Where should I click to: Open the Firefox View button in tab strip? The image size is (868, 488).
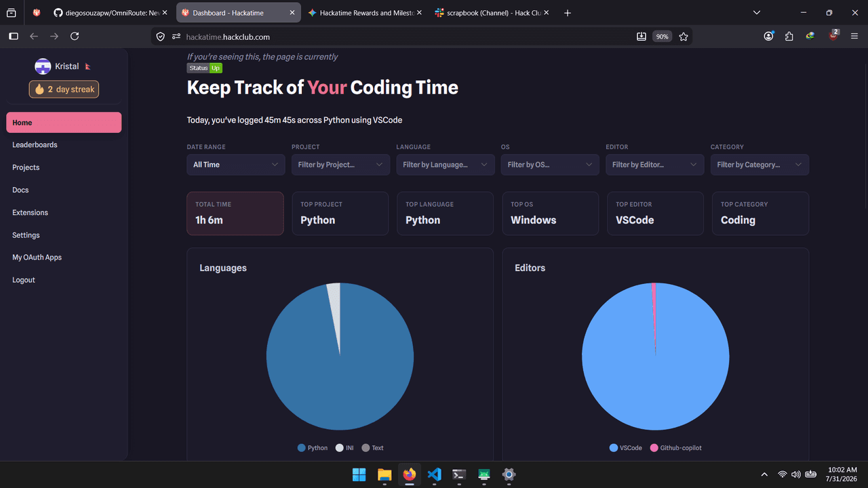click(x=12, y=13)
